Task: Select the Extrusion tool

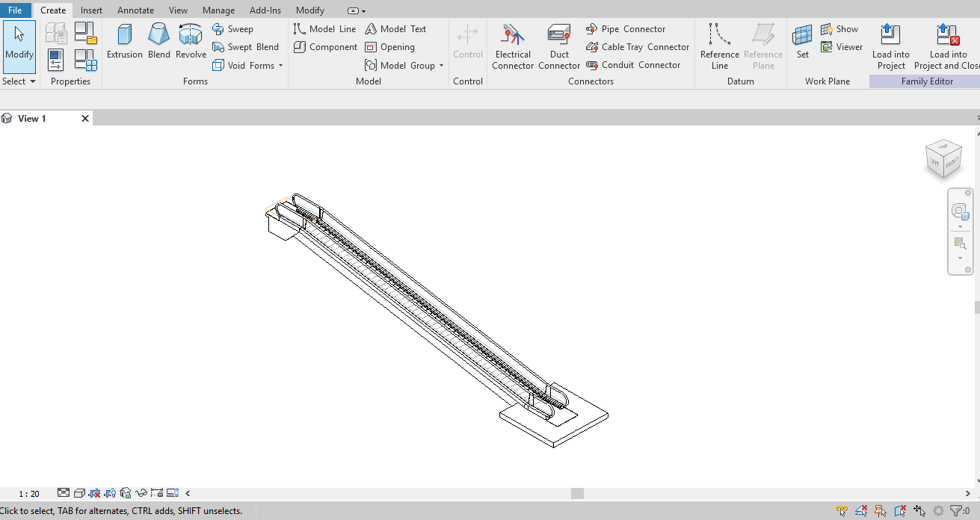Action: [125, 42]
